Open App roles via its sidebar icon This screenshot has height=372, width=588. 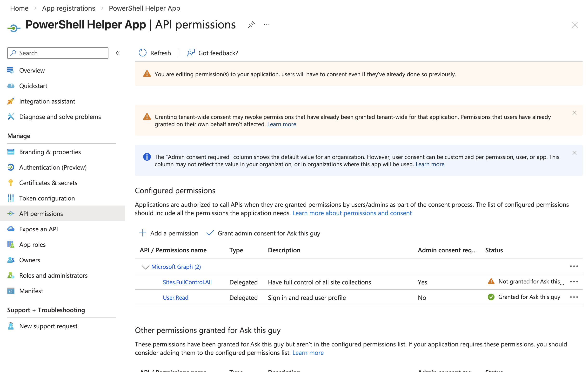point(11,244)
